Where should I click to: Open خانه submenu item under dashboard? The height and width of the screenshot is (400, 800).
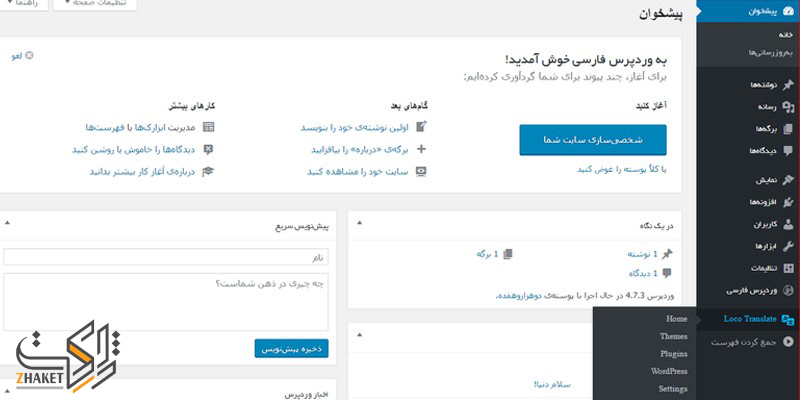pos(785,35)
